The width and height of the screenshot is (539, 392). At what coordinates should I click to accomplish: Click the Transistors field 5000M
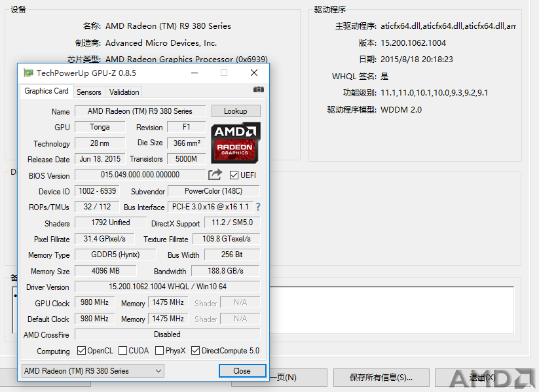186,159
